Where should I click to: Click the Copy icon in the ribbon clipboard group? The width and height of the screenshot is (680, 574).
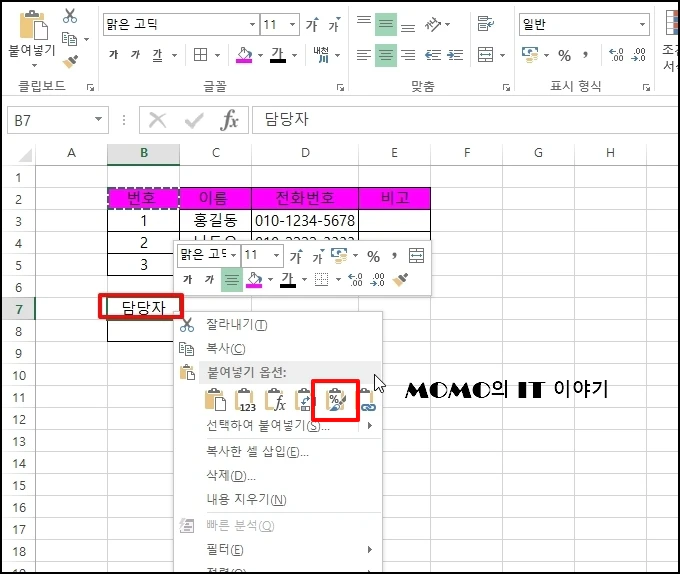point(69,39)
